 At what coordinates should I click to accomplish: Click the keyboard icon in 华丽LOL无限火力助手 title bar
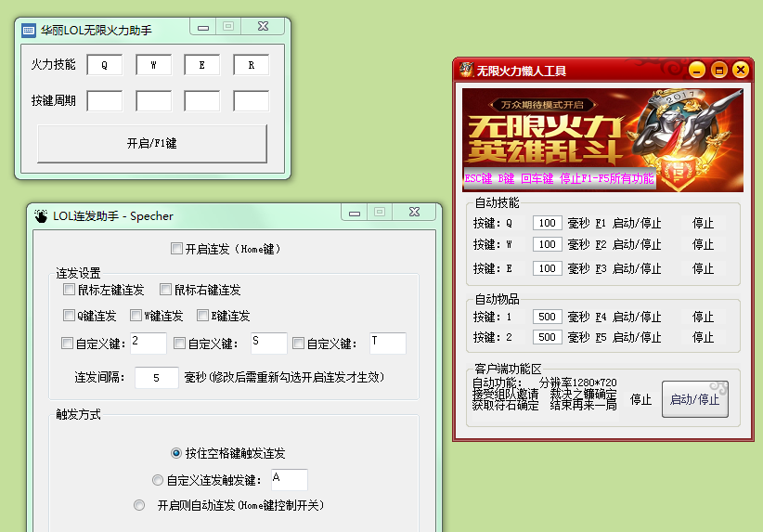[x=28, y=31]
